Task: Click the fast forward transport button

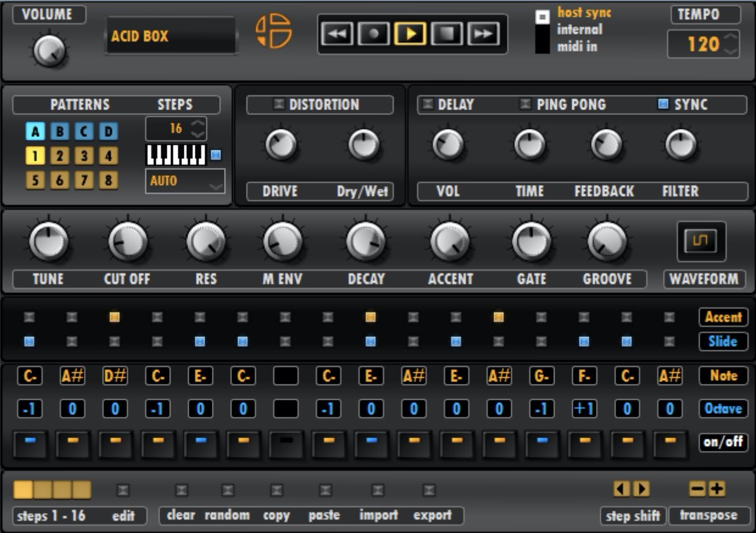Action: [483, 34]
